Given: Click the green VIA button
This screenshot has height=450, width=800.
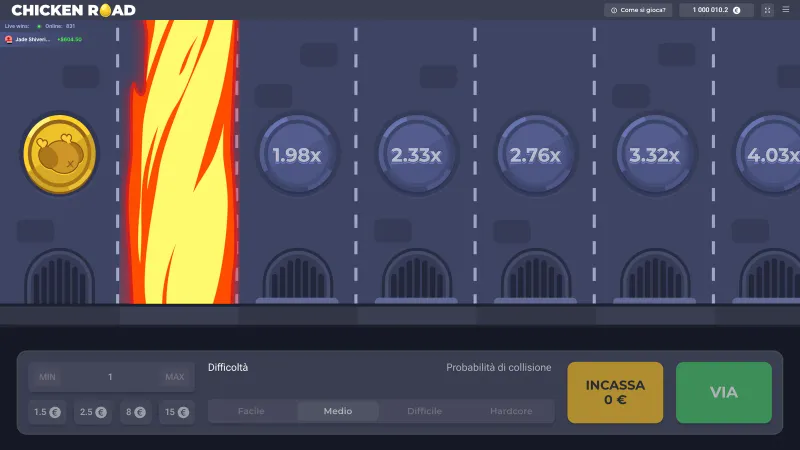Looking at the screenshot, I should pyautogui.click(x=723, y=392).
